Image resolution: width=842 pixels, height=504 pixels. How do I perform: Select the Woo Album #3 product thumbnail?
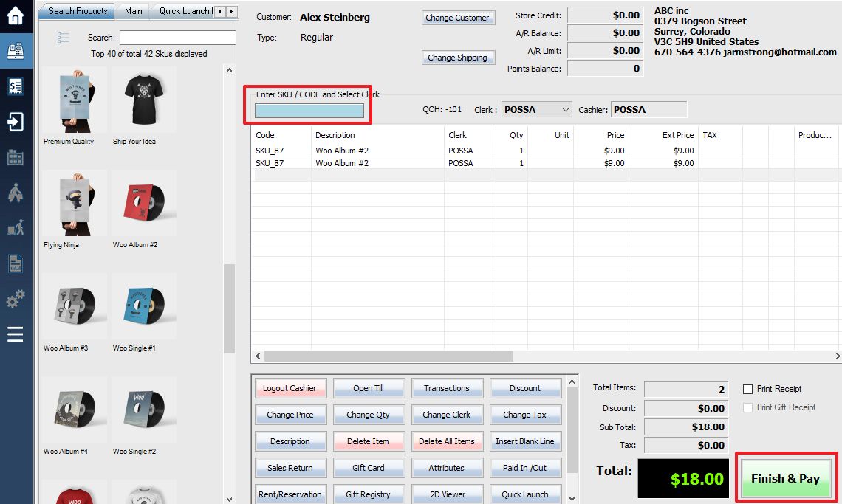(75, 306)
